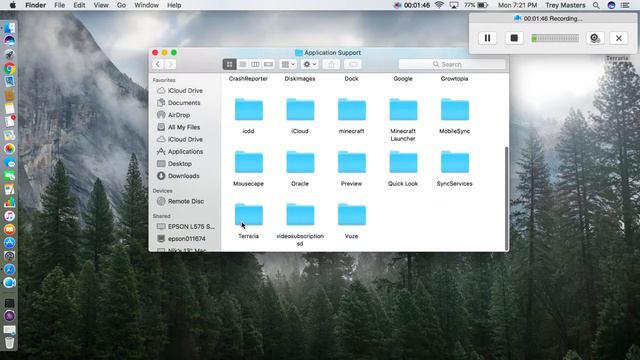Go forward with the Finder forward arrow
This screenshot has height=360, width=640.
170,64
